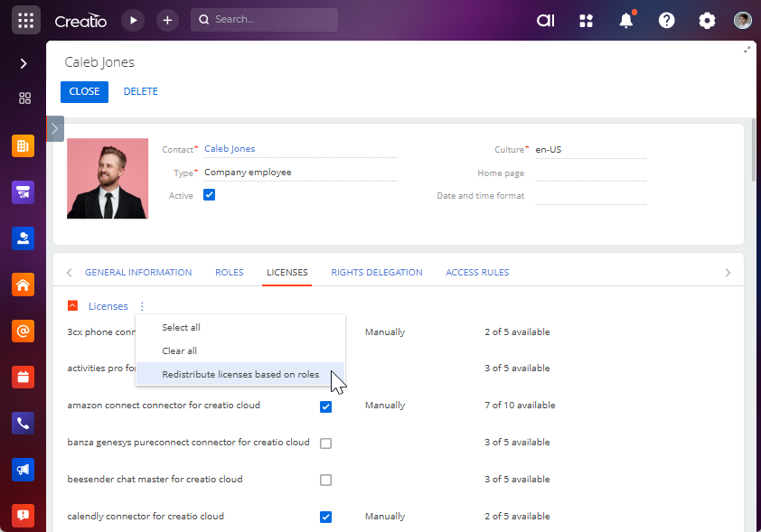Click the run process play icon
Image resolution: width=761 pixels, height=532 pixels.
[133, 20]
